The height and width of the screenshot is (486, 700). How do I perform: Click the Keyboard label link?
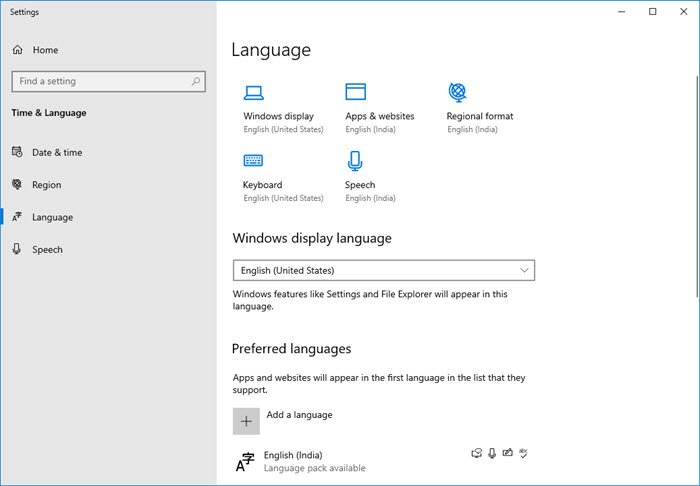click(262, 185)
